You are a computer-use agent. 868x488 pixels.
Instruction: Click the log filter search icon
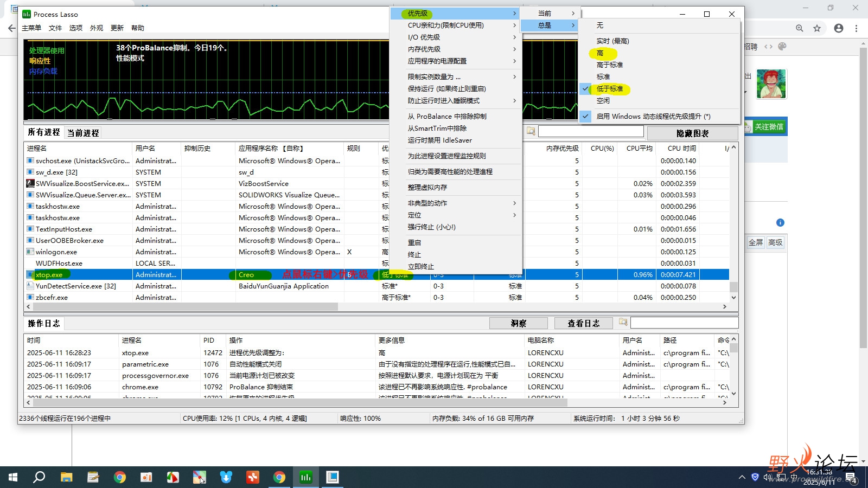pos(623,322)
